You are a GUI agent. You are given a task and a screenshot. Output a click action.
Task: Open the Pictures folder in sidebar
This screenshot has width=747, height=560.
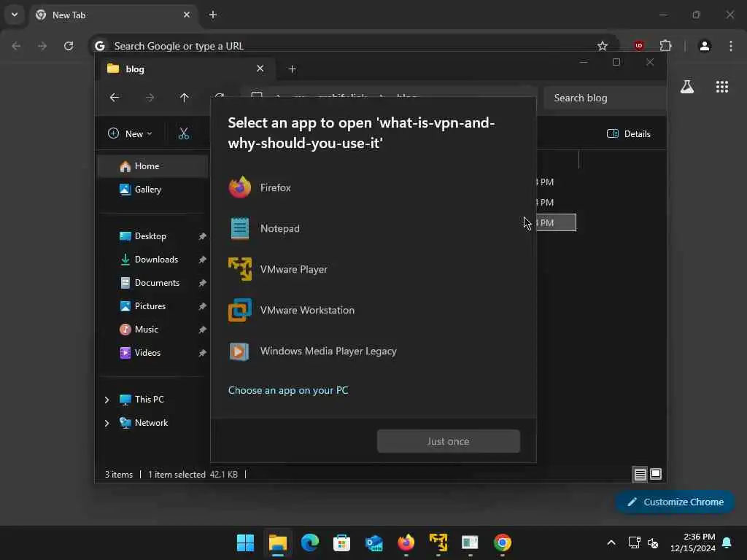click(x=150, y=306)
